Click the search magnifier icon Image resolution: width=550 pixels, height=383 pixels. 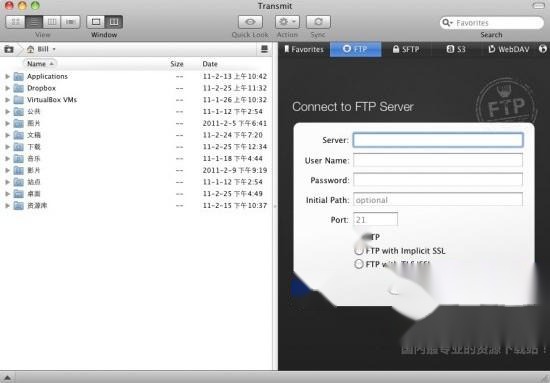447,23
